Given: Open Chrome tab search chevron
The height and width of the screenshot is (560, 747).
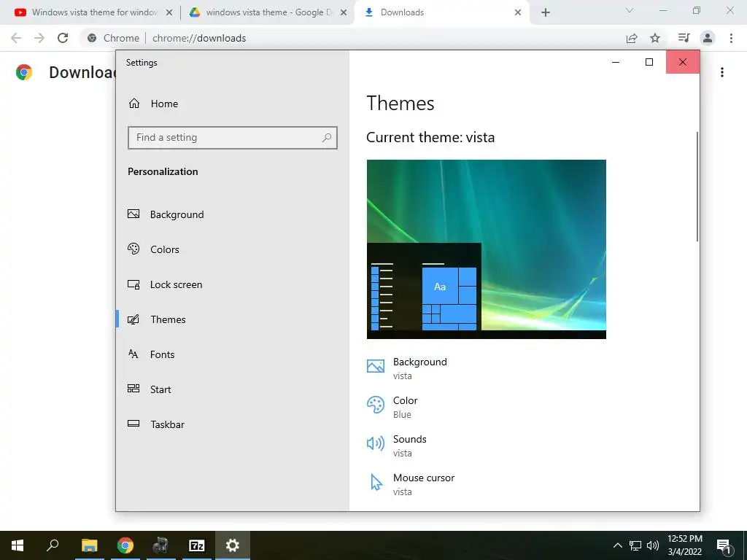Looking at the screenshot, I should [630, 10].
